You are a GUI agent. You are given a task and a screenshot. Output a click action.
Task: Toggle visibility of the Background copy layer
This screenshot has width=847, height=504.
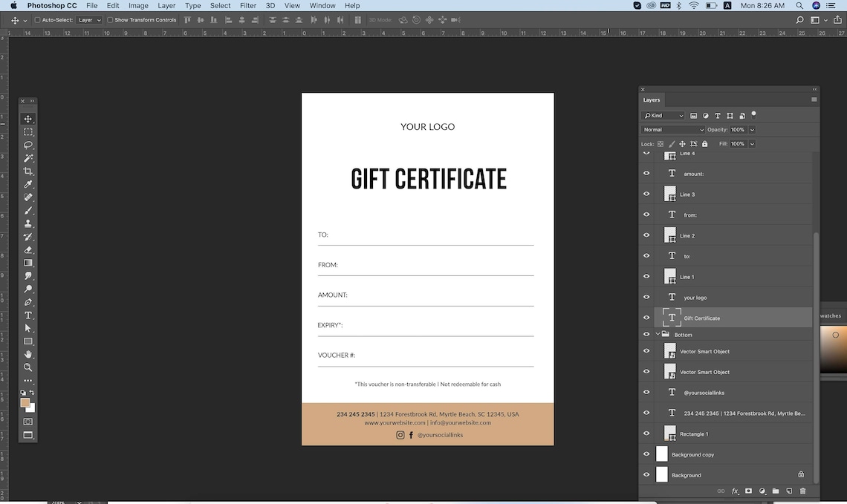coord(646,454)
